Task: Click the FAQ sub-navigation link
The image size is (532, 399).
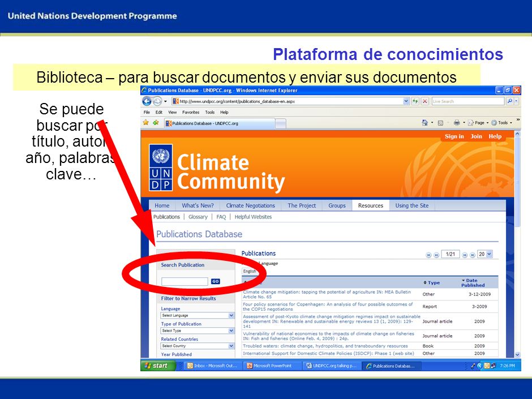Action: (x=221, y=217)
